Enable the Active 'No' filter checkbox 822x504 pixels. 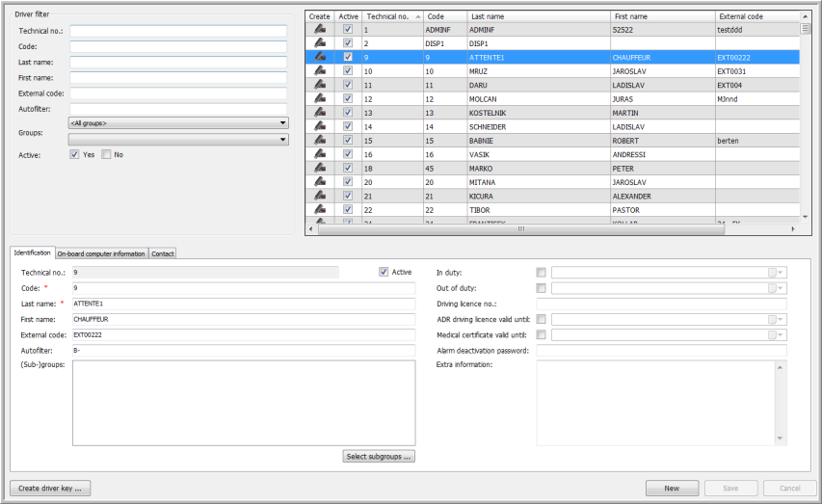pyautogui.click(x=107, y=154)
